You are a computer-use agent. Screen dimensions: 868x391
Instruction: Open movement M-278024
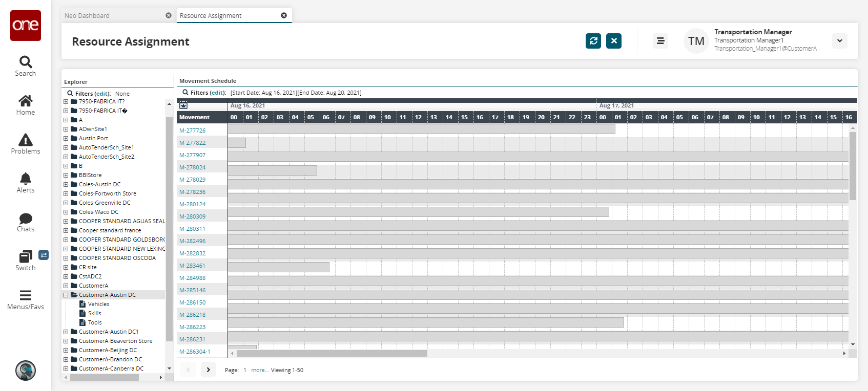[x=192, y=167]
